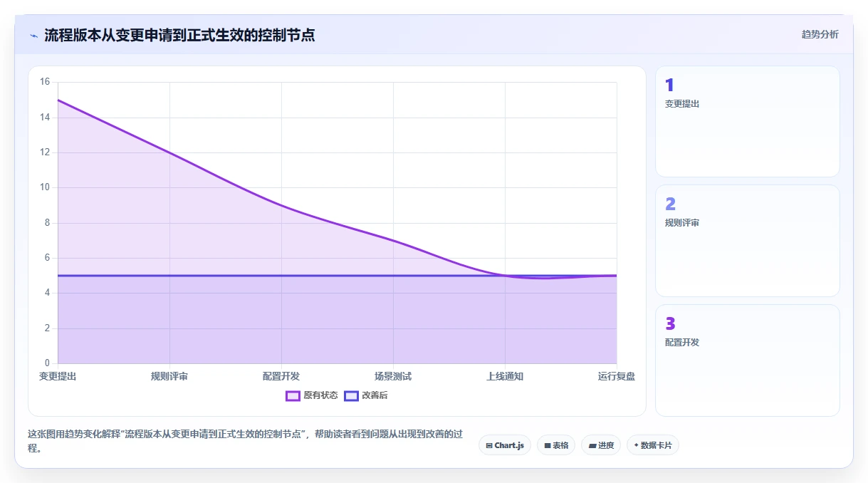Toggle the 改善后 legend swatch
The width and height of the screenshot is (868, 483).
pos(351,395)
